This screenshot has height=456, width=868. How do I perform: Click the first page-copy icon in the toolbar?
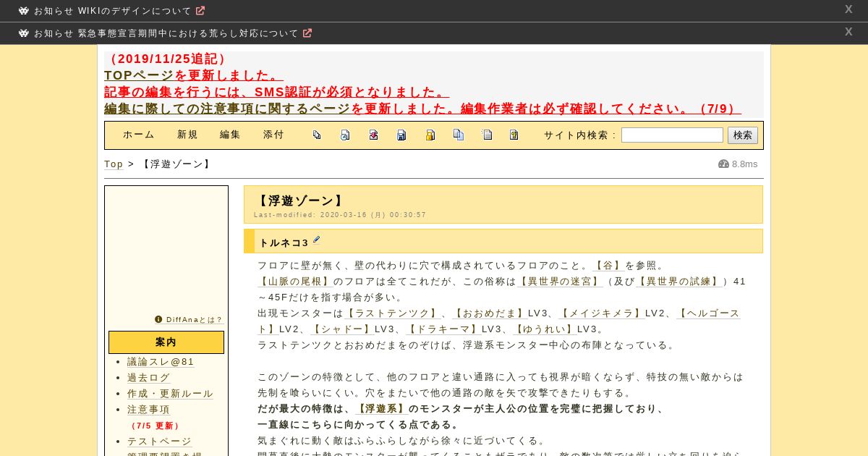(x=317, y=135)
